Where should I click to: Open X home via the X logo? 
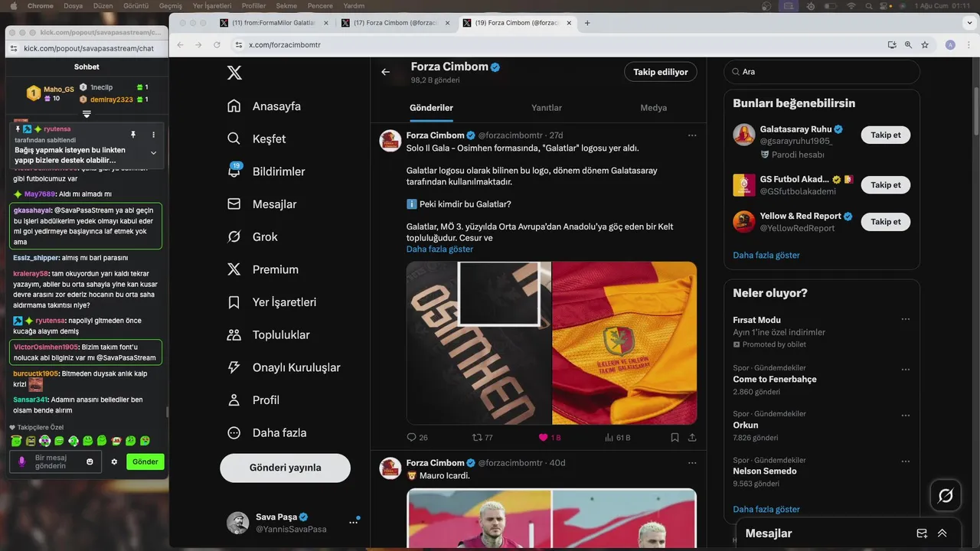click(x=234, y=73)
